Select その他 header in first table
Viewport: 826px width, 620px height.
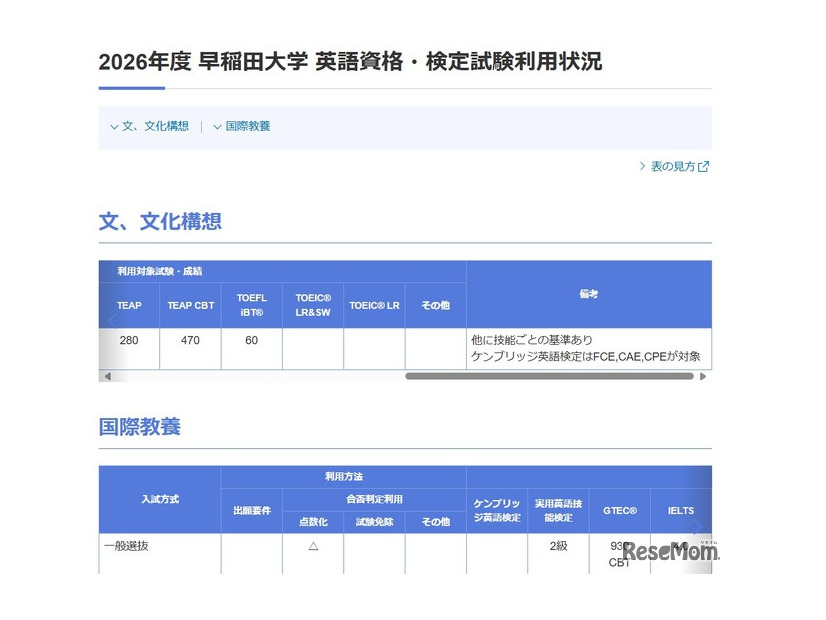coord(436,306)
